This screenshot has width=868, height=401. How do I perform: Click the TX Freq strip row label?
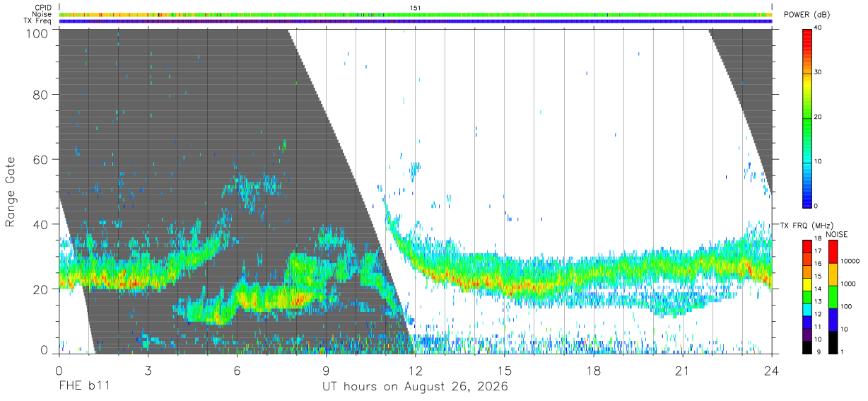click(38, 21)
